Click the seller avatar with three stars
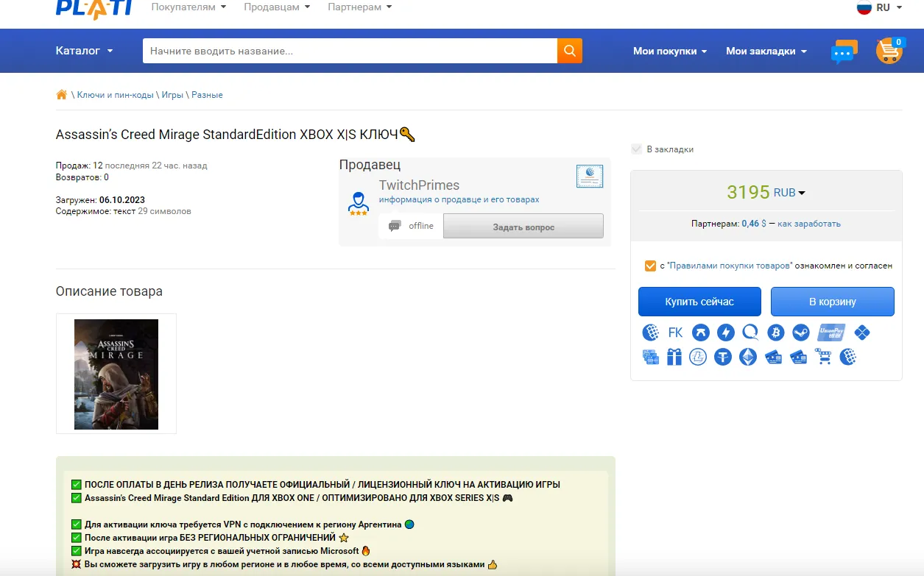The width and height of the screenshot is (924, 576). pos(359,204)
